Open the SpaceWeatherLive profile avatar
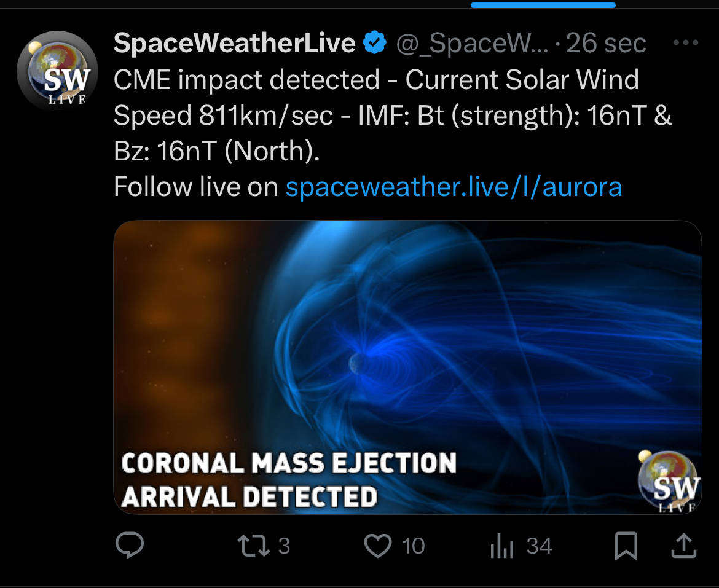Image resolution: width=719 pixels, height=588 pixels. (57, 71)
